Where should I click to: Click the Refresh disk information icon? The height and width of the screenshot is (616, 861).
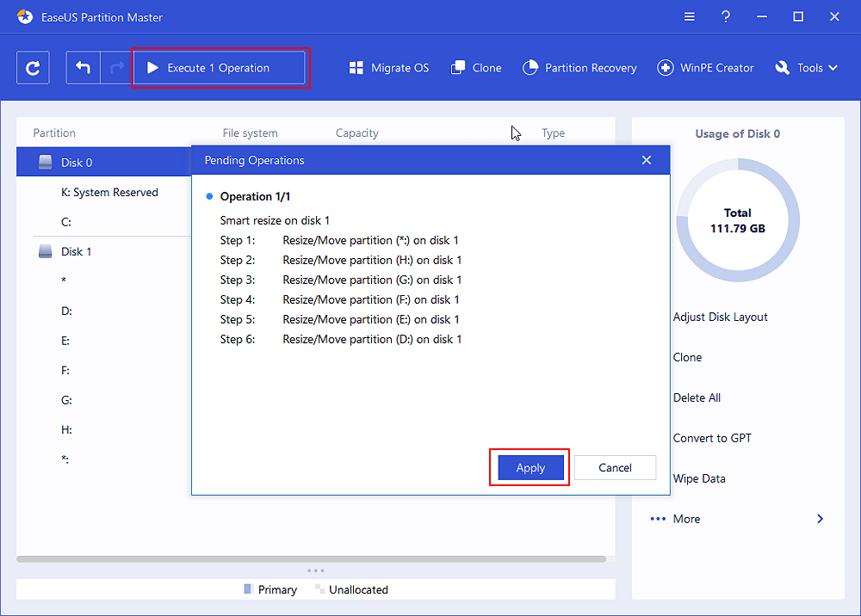[x=33, y=68]
